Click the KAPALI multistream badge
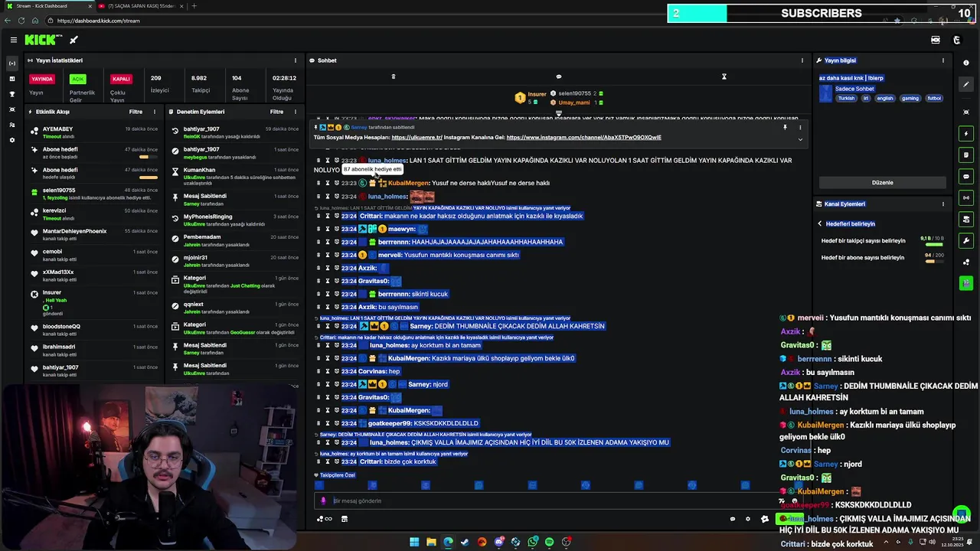This screenshot has width=980, height=551. pyautogui.click(x=121, y=79)
